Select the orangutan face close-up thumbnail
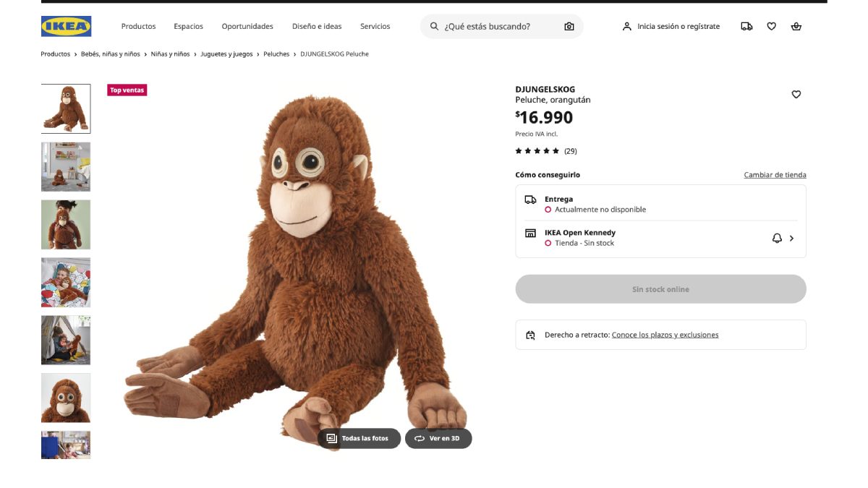Image resolution: width=868 pixels, height=488 pixels. 66,398
